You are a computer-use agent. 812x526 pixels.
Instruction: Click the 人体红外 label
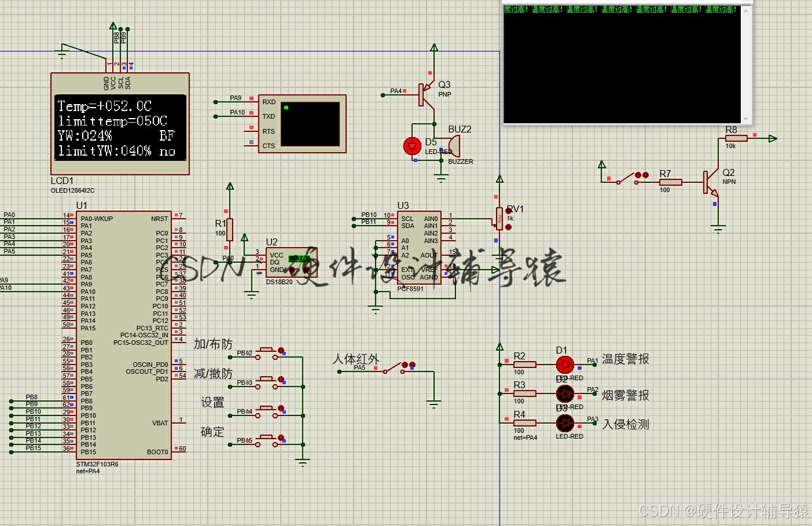tap(356, 359)
